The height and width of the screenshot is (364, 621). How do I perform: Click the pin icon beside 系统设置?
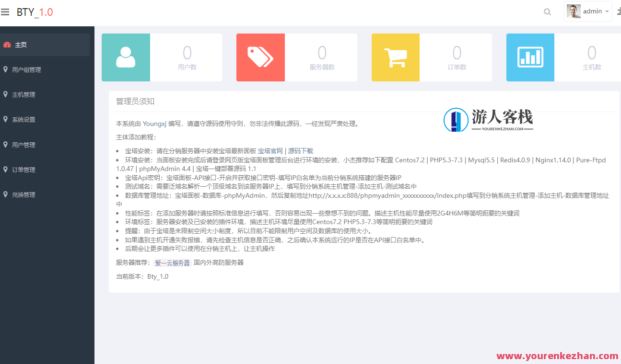coord(5,119)
